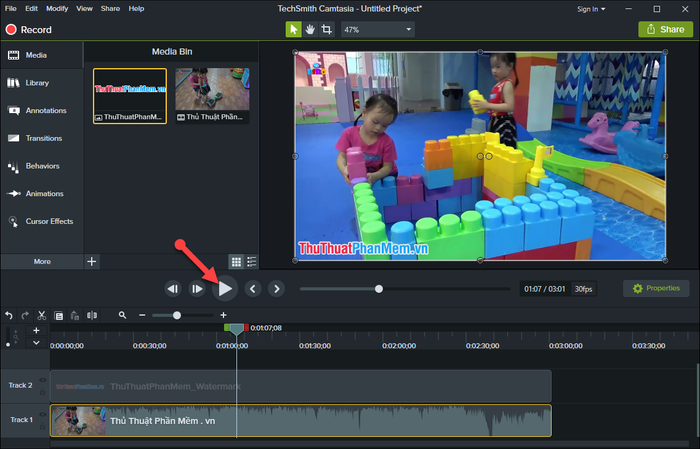Redo the last undone action
The width and height of the screenshot is (700, 449).
[x=25, y=316]
